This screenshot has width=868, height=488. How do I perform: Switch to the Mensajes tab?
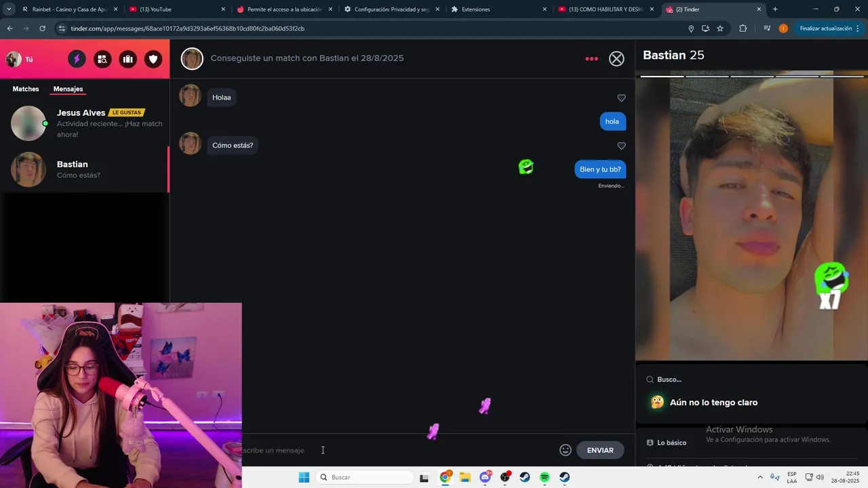coord(68,89)
